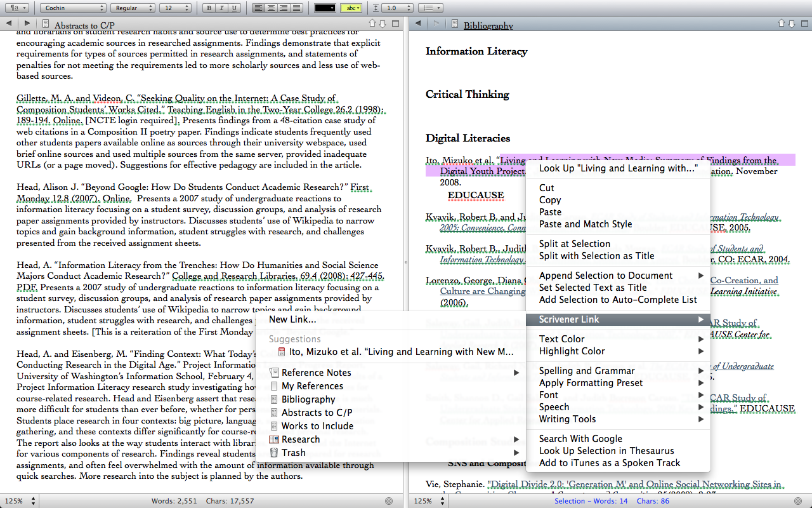Choose Cut from context menu
This screenshot has width=812, height=508.
pos(619,188)
